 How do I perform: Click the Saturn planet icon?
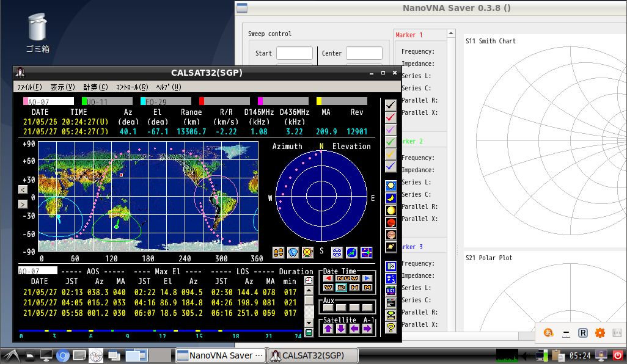click(391, 247)
